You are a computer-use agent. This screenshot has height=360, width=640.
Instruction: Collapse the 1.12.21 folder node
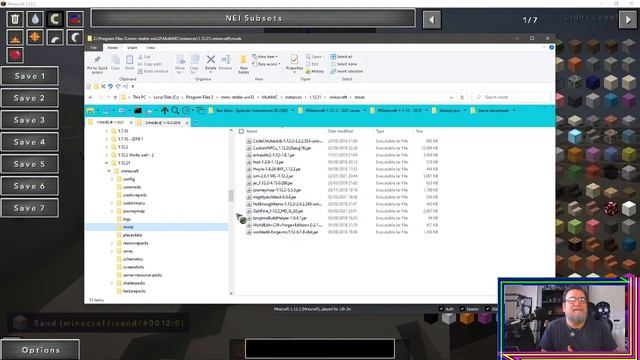tap(107, 163)
